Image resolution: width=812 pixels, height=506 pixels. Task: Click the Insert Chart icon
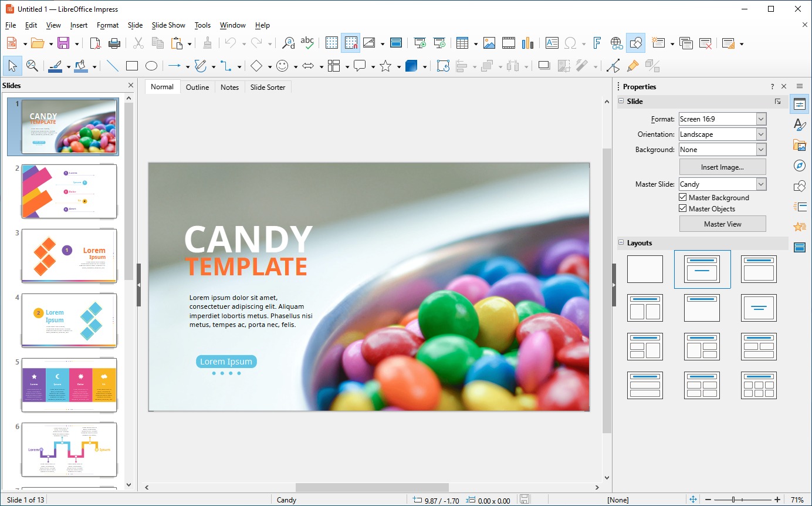[x=527, y=43]
